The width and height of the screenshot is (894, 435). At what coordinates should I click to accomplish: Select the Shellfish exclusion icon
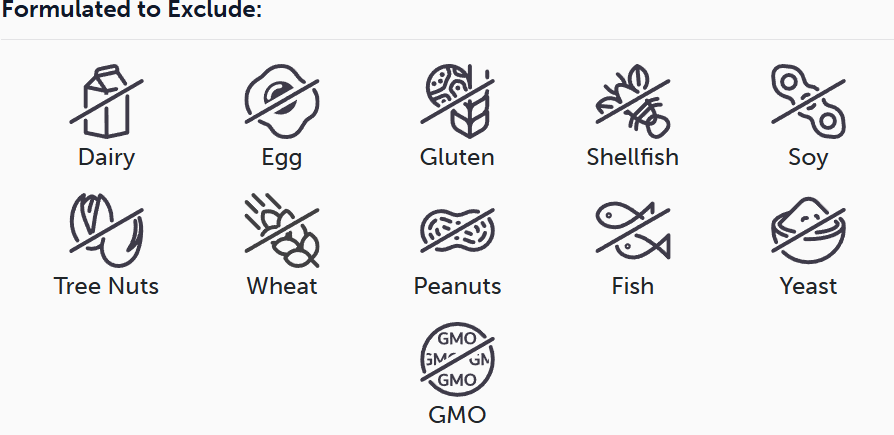[632, 101]
